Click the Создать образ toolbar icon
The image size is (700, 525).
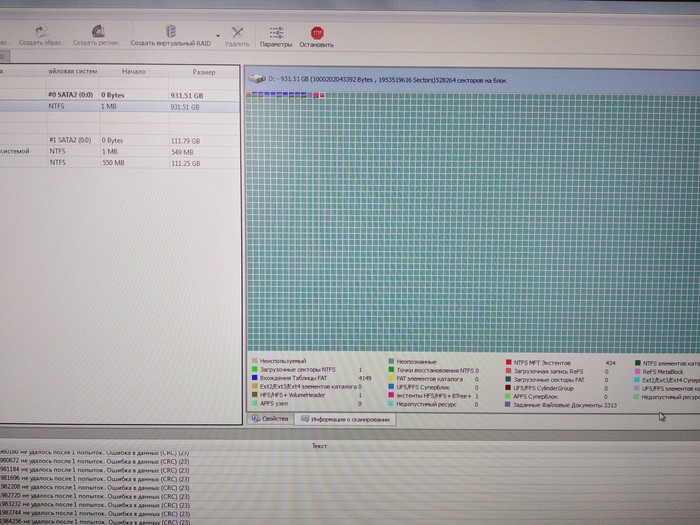click(42, 32)
